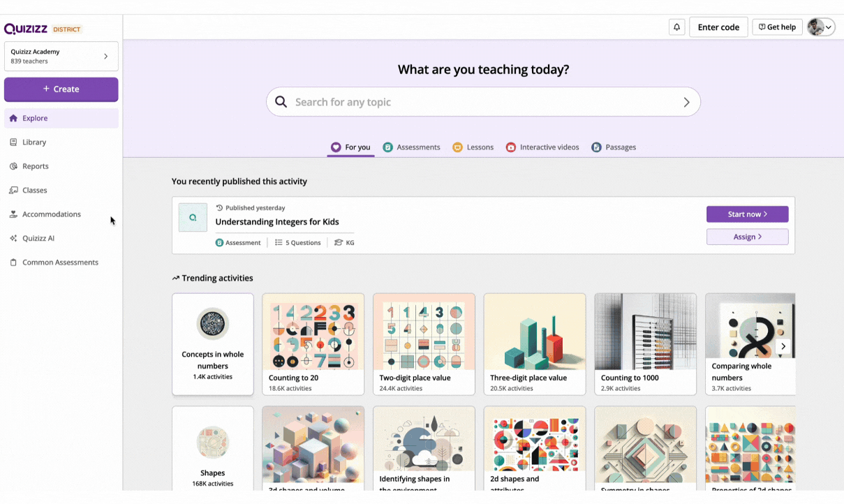Viewport: 844px width, 504px height.
Task: Open the Counting to 1000 card
Action: (646, 344)
